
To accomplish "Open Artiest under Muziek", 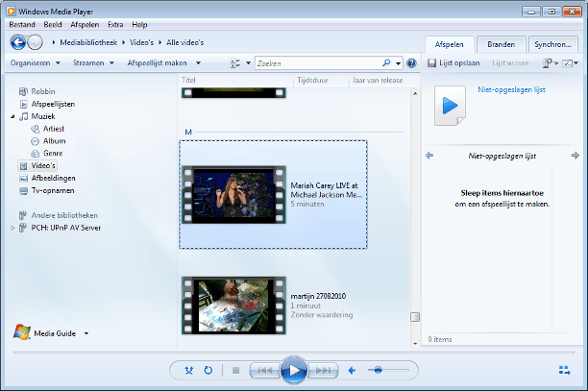I will pyautogui.click(x=54, y=129).
